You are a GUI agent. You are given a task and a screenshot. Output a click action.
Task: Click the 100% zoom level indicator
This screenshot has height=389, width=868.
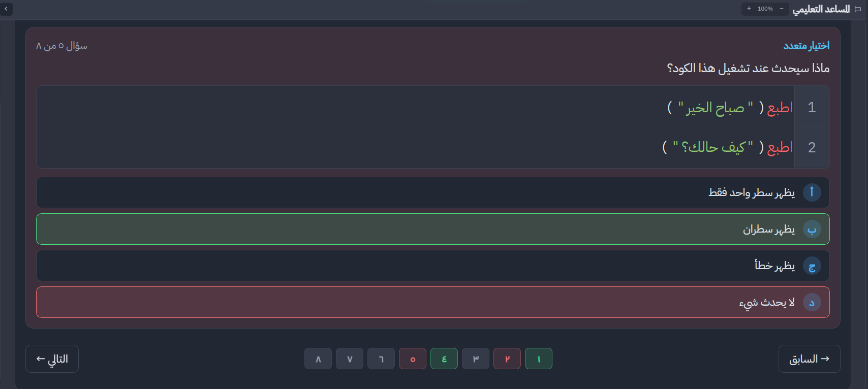click(x=765, y=9)
